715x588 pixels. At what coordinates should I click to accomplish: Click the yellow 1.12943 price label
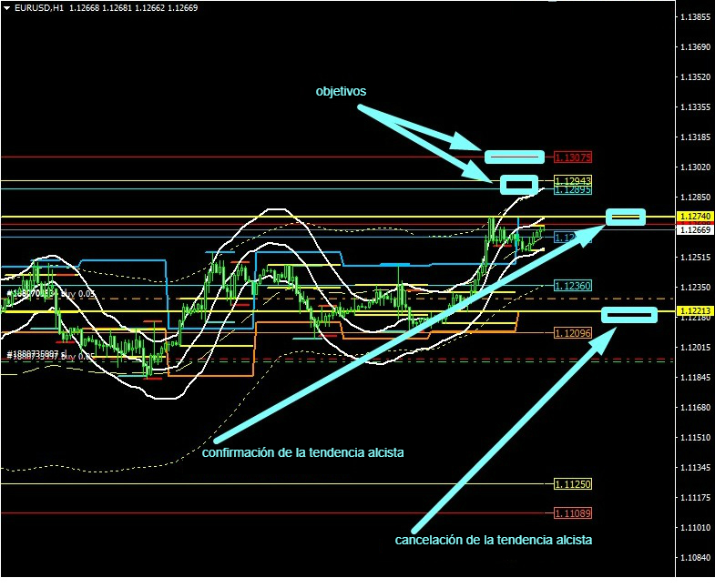573,180
